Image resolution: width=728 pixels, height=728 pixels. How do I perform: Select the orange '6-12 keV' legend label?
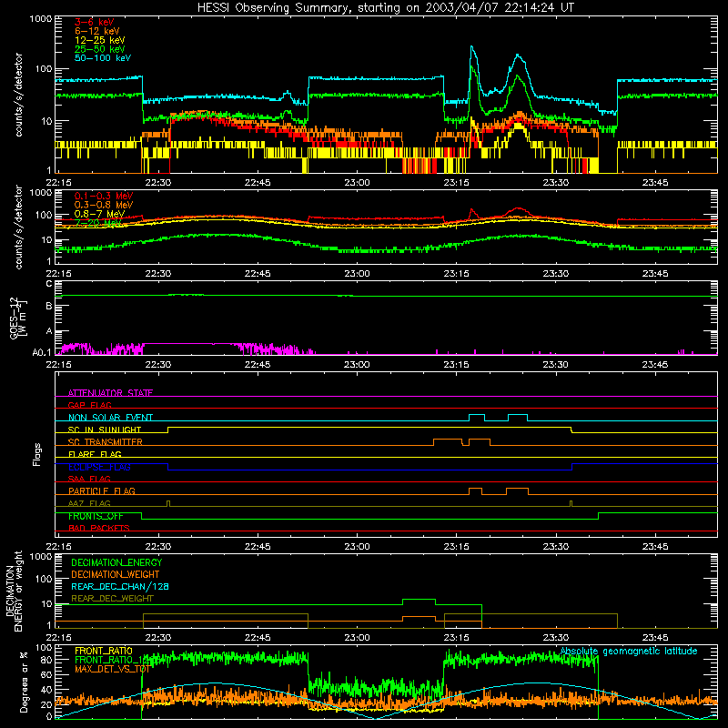click(96, 31)
